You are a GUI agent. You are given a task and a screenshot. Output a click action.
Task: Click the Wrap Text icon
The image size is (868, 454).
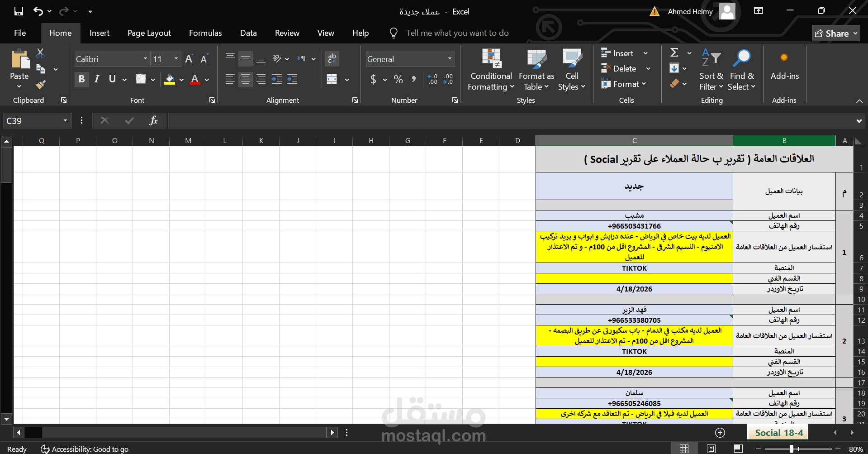[x=332, y=58]
